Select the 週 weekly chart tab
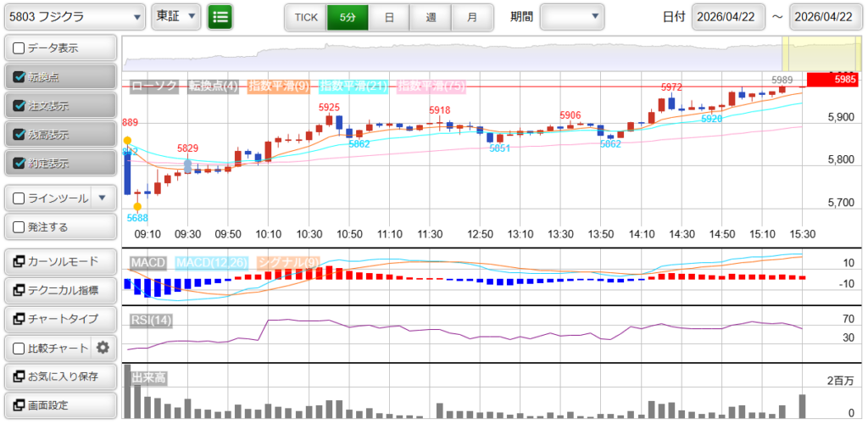 pos(431,16)
